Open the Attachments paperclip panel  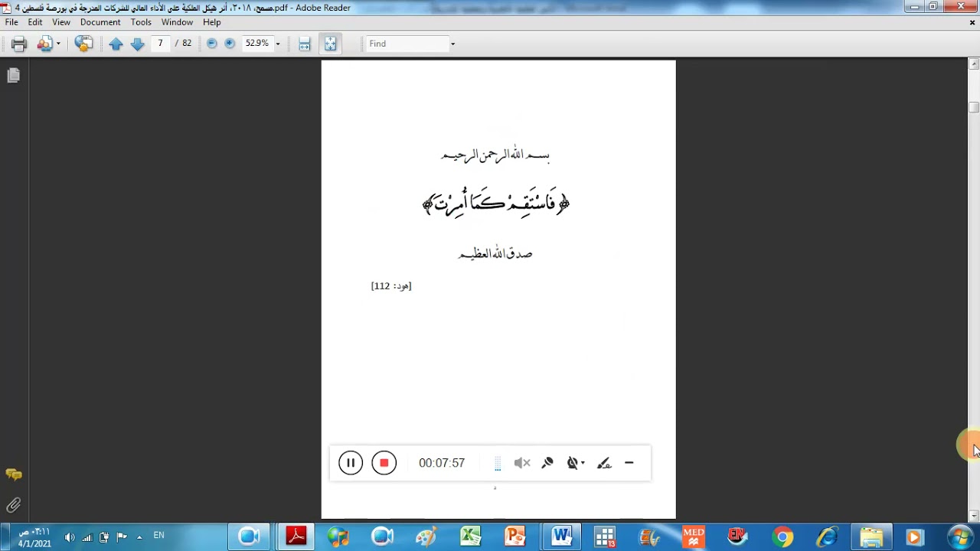coord(13,505)
